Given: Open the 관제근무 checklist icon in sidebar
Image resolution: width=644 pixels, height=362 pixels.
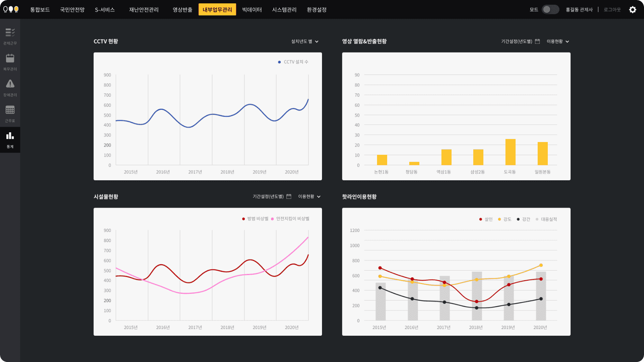Looking at the screenshot, I should pos(10,33).
